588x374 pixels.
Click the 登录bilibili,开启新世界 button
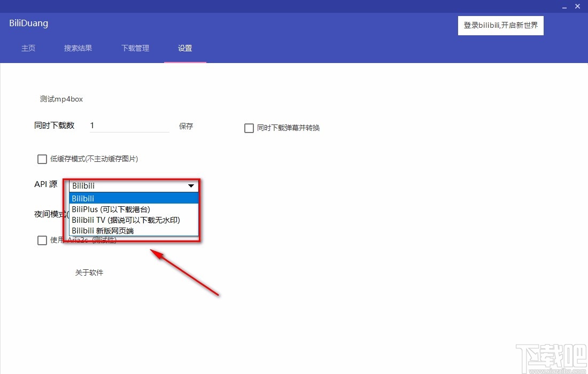click(x=500, y=25)
